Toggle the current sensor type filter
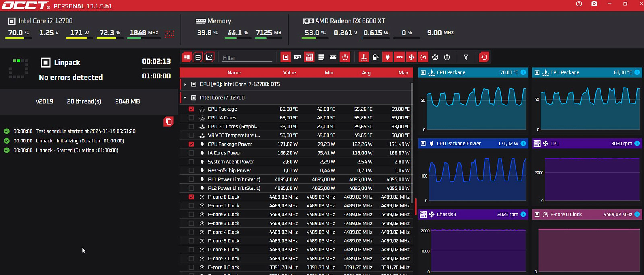 coord(399,57)
